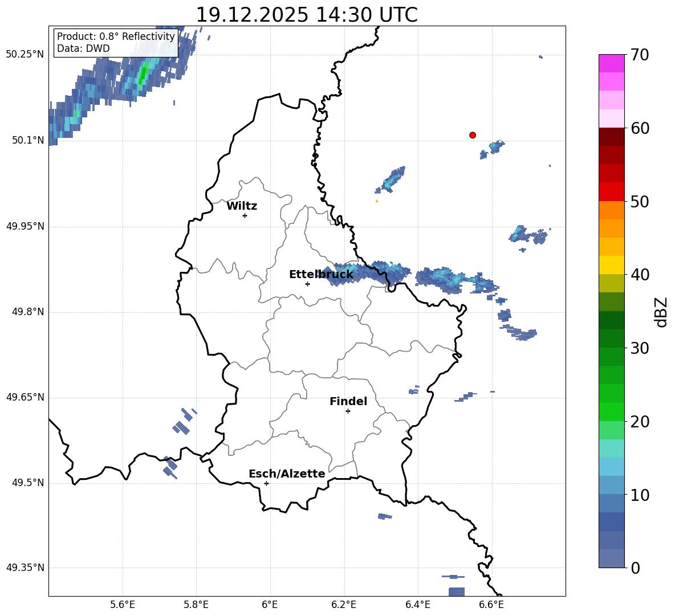The image size is (675, 616).
Task: Click the title '19.12.2025 14:30 UTC'
Action: (307, 15)
